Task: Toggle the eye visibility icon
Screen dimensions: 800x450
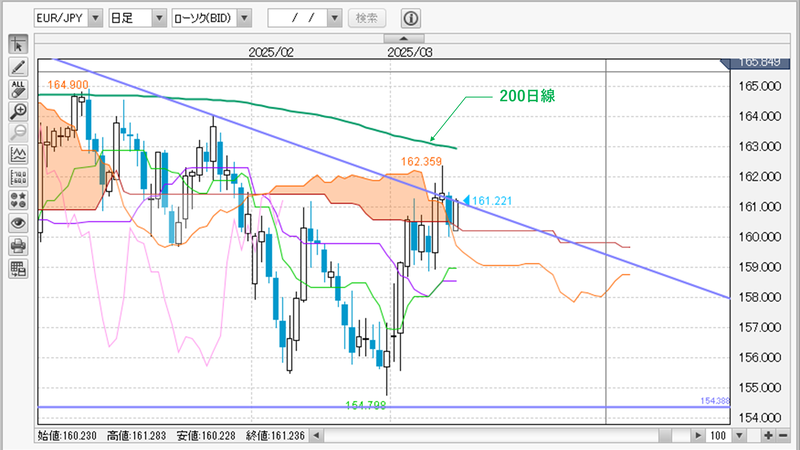Action: pos(18,223)
